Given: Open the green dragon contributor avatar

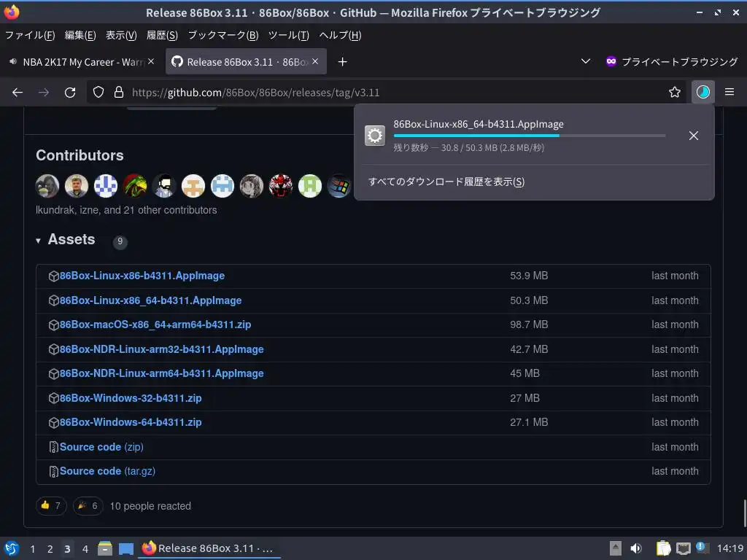Looking at the screenshot, I should pyautogui.click(x=135, y=186).
